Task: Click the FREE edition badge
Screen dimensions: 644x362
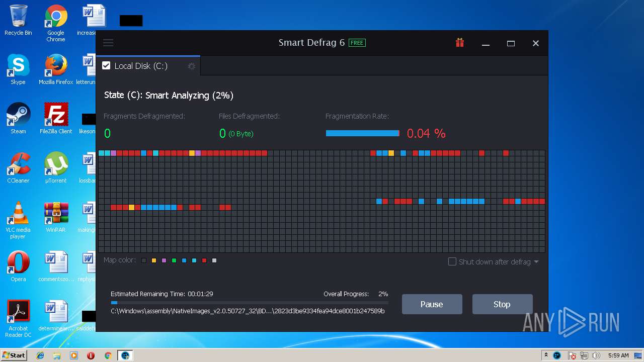Action: click(x=357, y=43)
